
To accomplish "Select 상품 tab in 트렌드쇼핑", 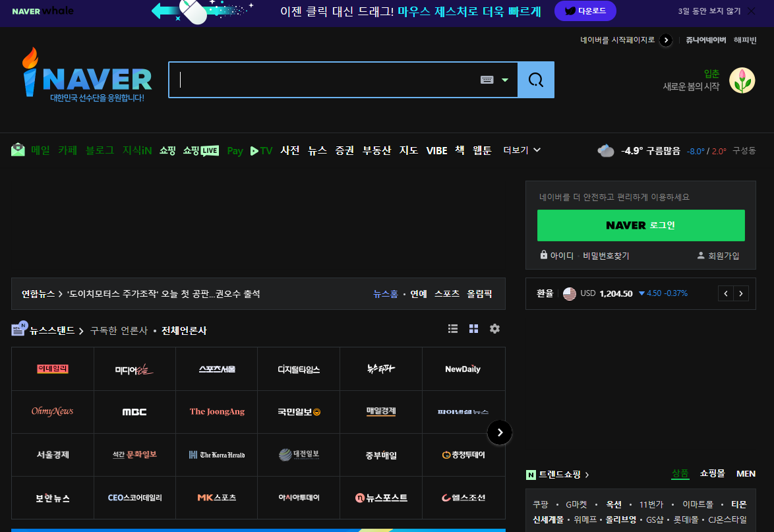I will tap(680, 474).
